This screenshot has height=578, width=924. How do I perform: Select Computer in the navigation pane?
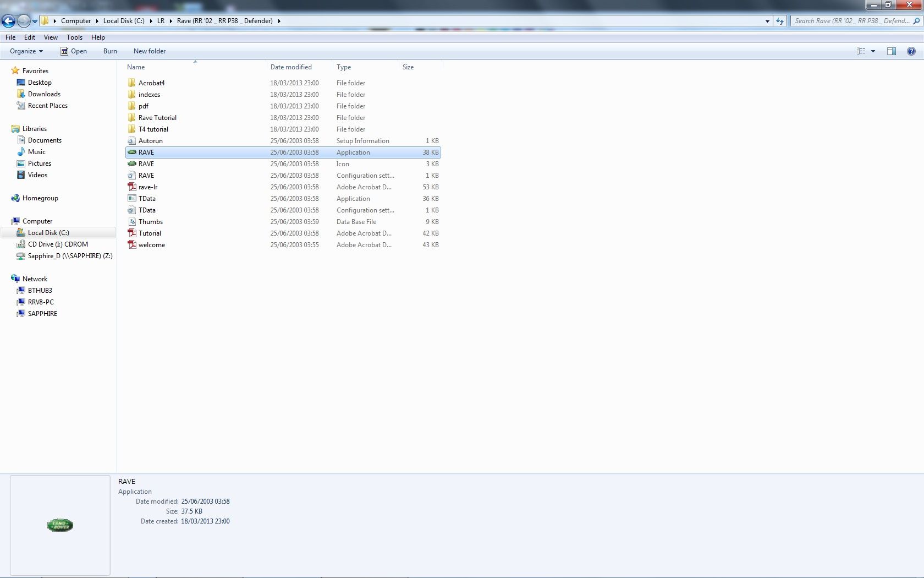(x=37, y=221)
